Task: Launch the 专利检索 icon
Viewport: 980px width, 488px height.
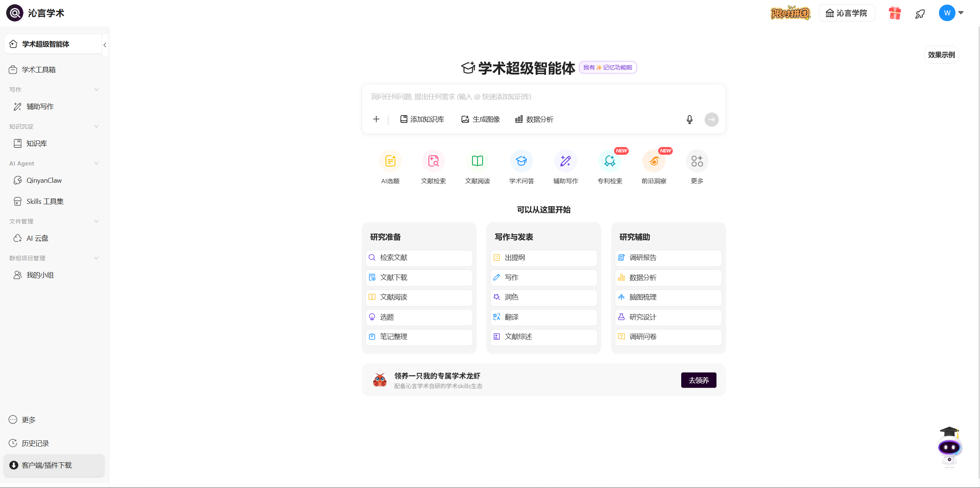Action: (610, 161)
